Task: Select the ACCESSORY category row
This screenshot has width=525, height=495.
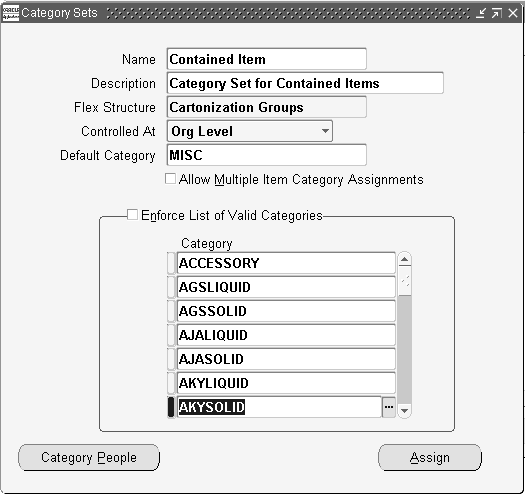Action: (x=286, y=263)
